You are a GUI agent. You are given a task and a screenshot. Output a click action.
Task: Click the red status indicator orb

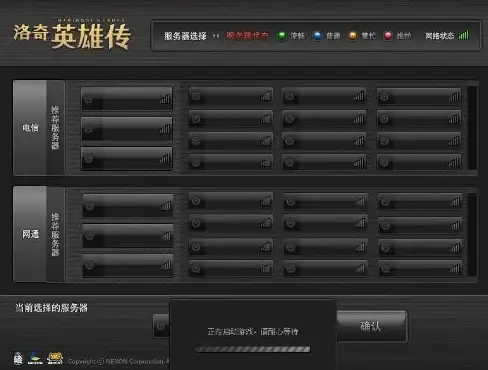(388, 35)
